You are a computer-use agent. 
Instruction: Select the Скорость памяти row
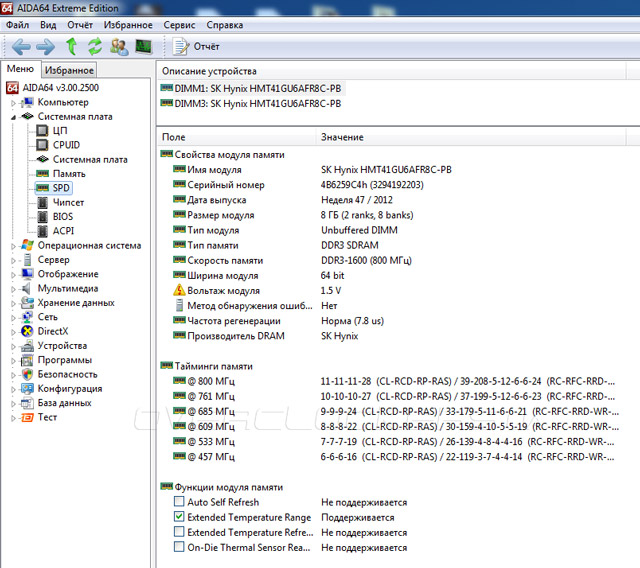(x=292, y=260)
